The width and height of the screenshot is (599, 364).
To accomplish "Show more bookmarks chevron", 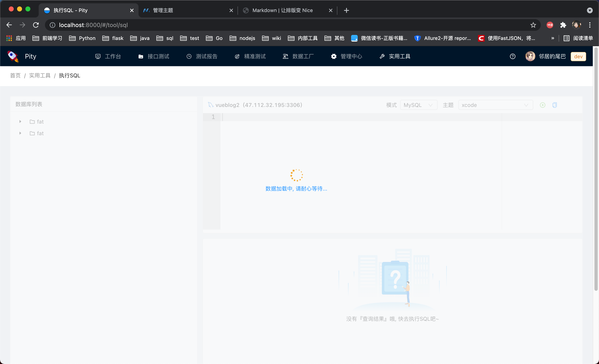I will [553, 38].
